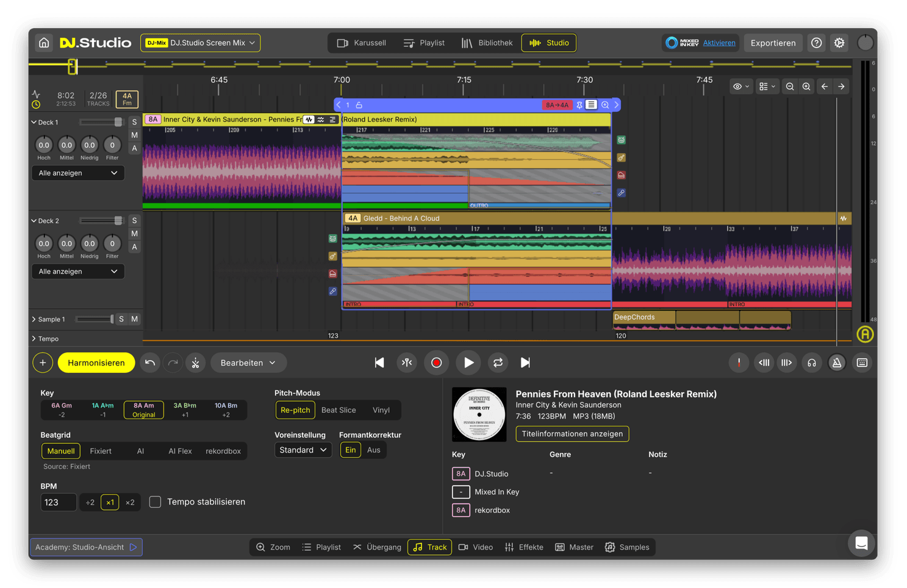The image size is (907, 588).
Task: Click the Exportieren button
Action: point(773,43)
